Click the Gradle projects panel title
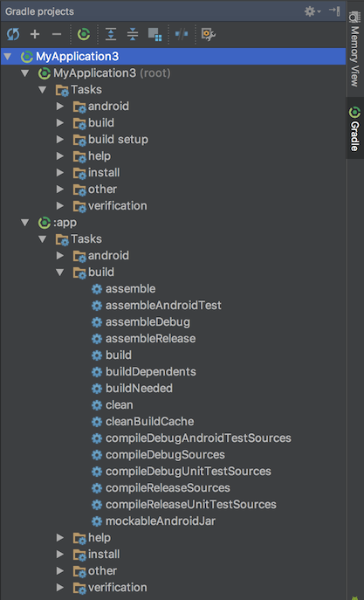Image resolution: width=364 pixels, height=600 pixels. click(x=39, y=11)
